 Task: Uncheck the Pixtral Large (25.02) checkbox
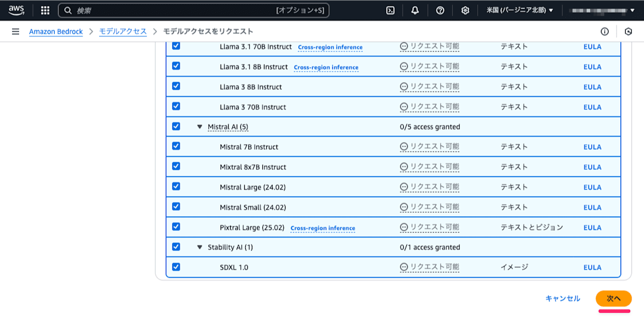click(176, 227)
